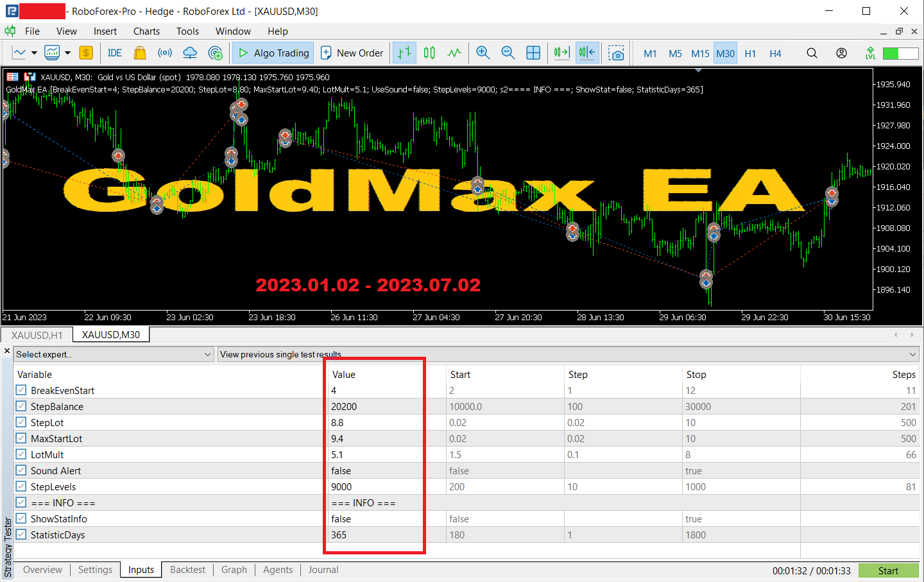Switch to the XAUUSD,H1 chart tab
This screenshot has height=582, width=924.
37,335
